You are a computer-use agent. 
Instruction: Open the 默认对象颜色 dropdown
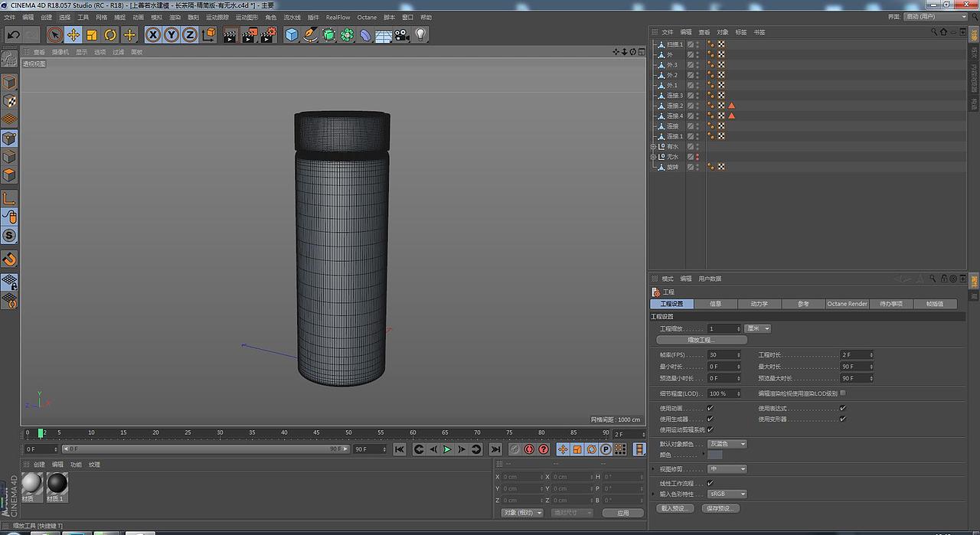[x=727, y=444]
